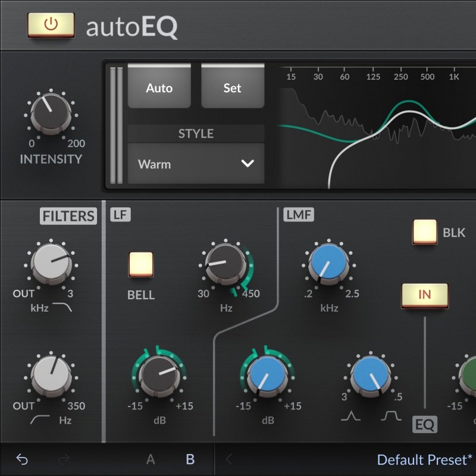Select preset slot A

click(x=151, y=459)
